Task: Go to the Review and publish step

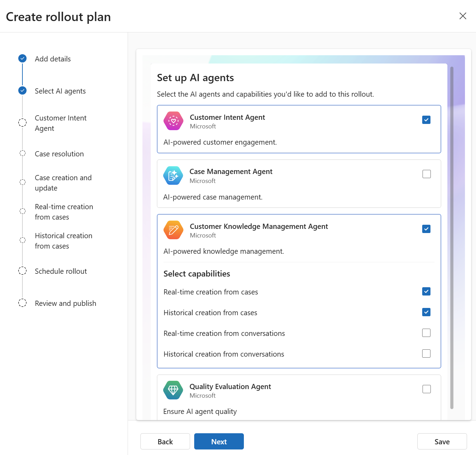Action: click(66, 303)
